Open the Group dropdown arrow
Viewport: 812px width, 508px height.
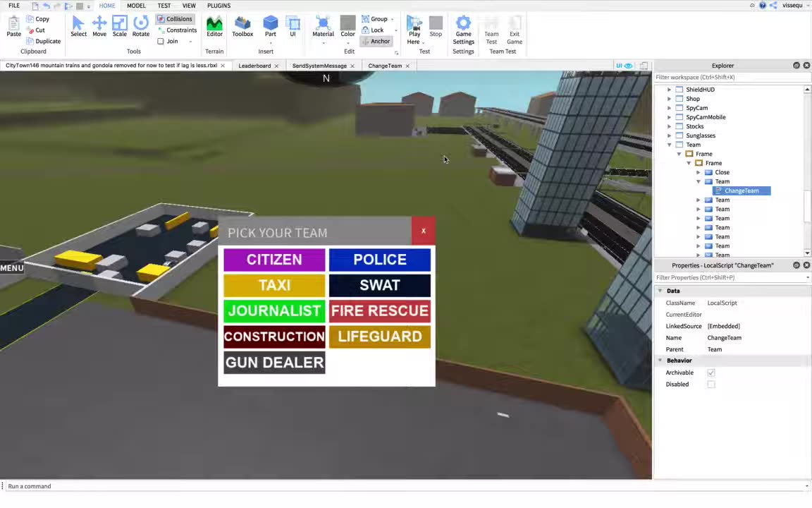[392, 19]
